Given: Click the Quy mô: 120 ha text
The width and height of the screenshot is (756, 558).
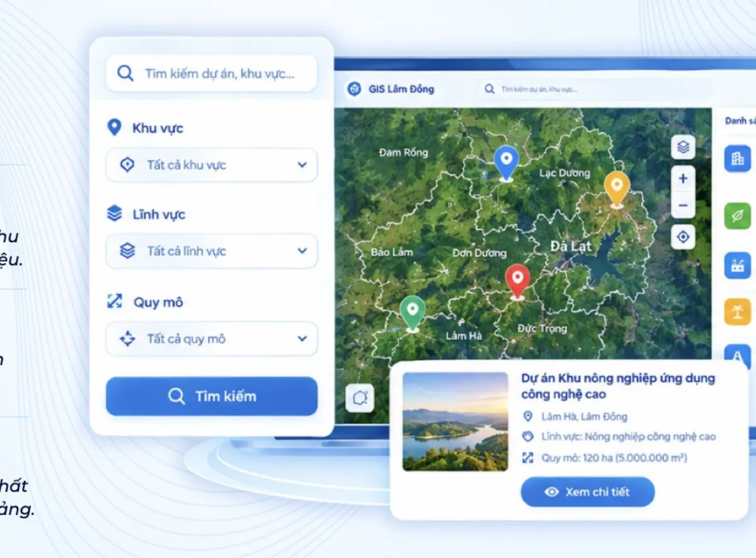Looking at the screenshot, I should click(x=614, y=458).
